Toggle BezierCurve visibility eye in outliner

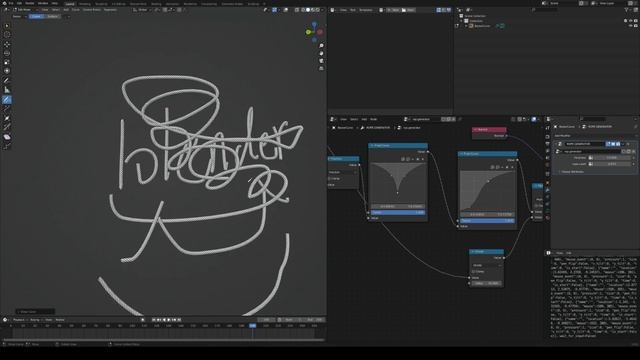point(631,26)
